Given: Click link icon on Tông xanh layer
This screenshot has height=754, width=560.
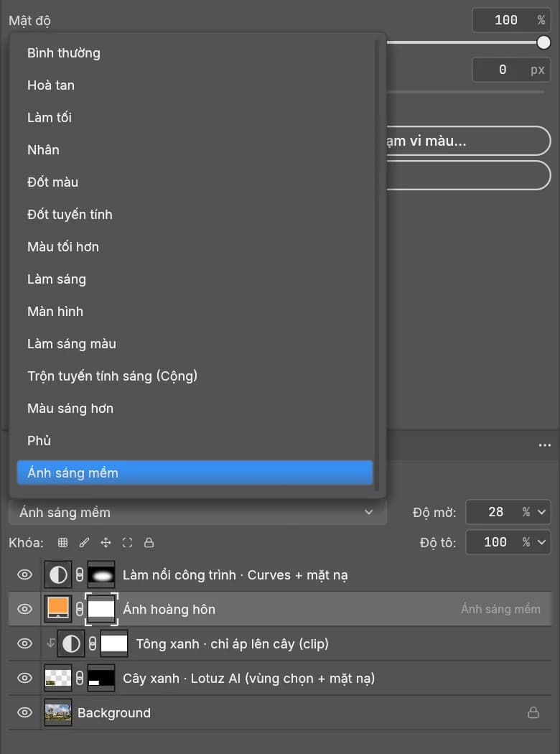Looking at the screenshot, I should (93, 643).
